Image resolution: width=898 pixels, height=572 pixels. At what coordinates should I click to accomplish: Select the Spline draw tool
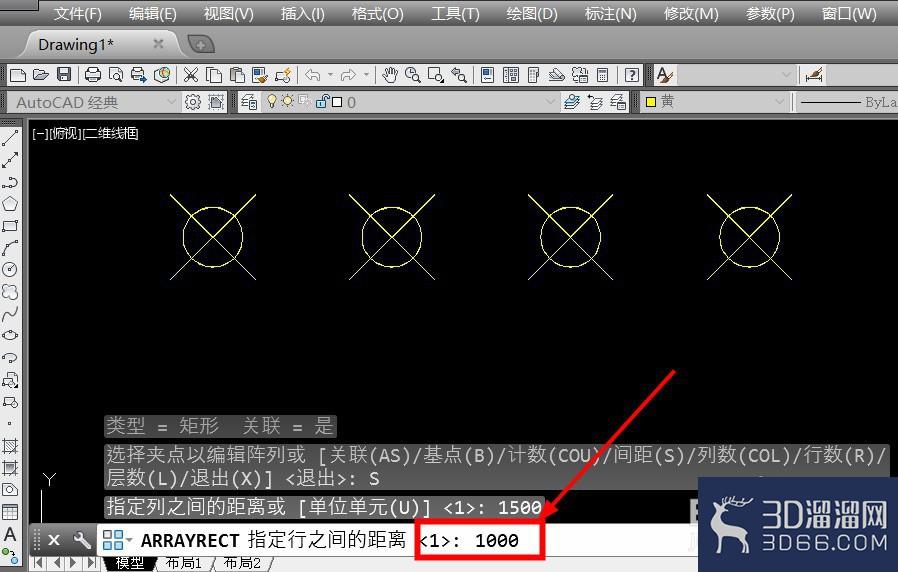pos(10,313)
